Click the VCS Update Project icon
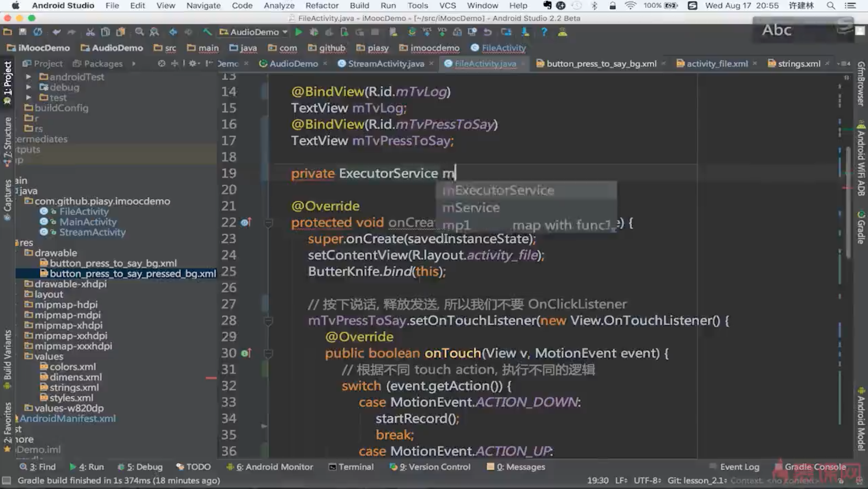Screen dimensions: 868x489 tap(427, 32)
